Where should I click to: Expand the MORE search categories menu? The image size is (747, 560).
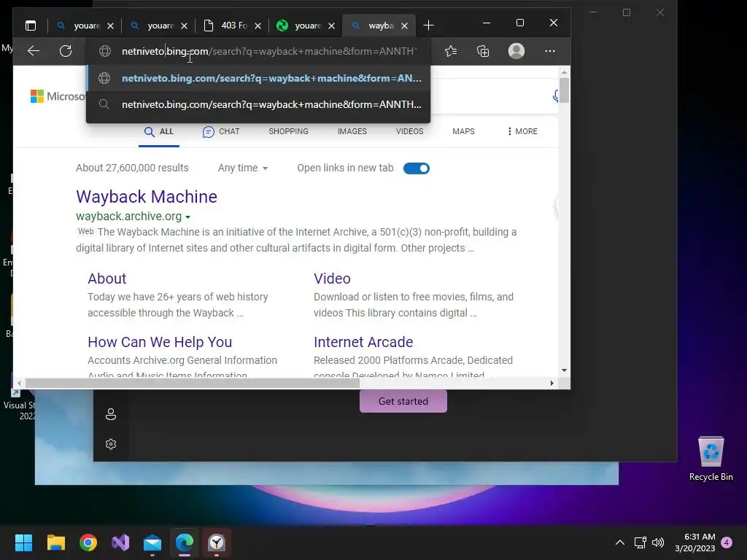click(x=522, y=131)
